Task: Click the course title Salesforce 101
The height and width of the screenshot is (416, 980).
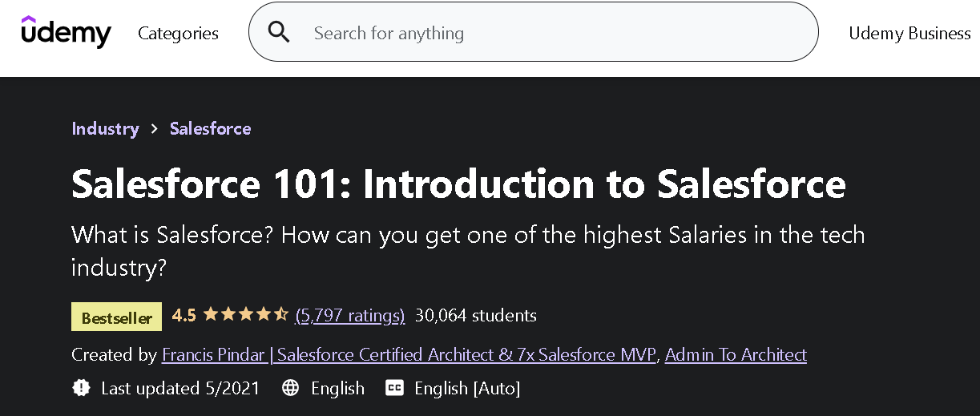Action: point(458,184)
